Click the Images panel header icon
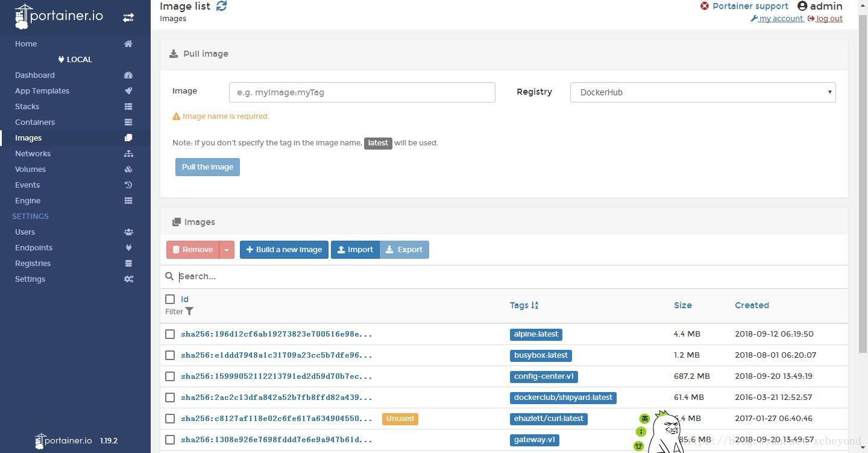The height and width of the screenshot is (453, 868). coord(176,222)
